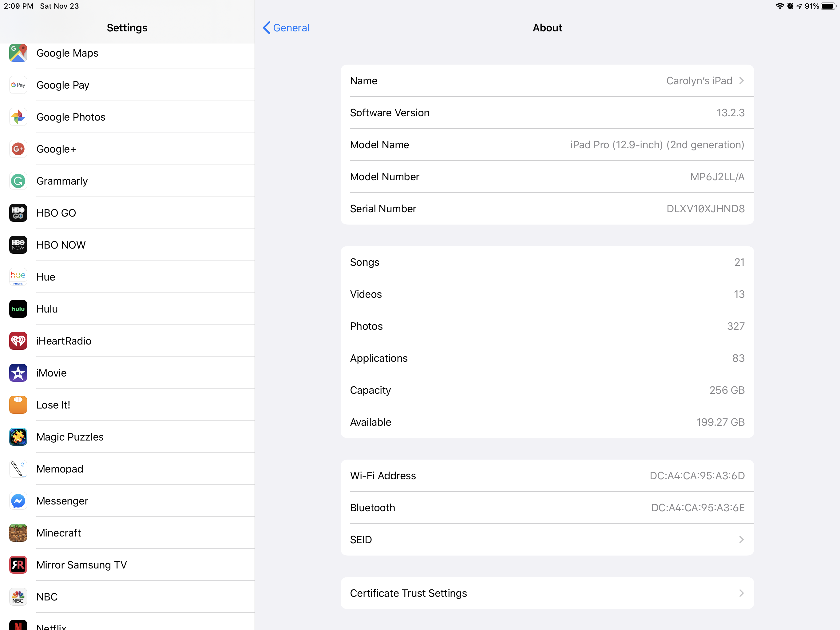Open the SEID disclosure chevron
The width and height of the screenshot is (840, 630).
[741, 540]
